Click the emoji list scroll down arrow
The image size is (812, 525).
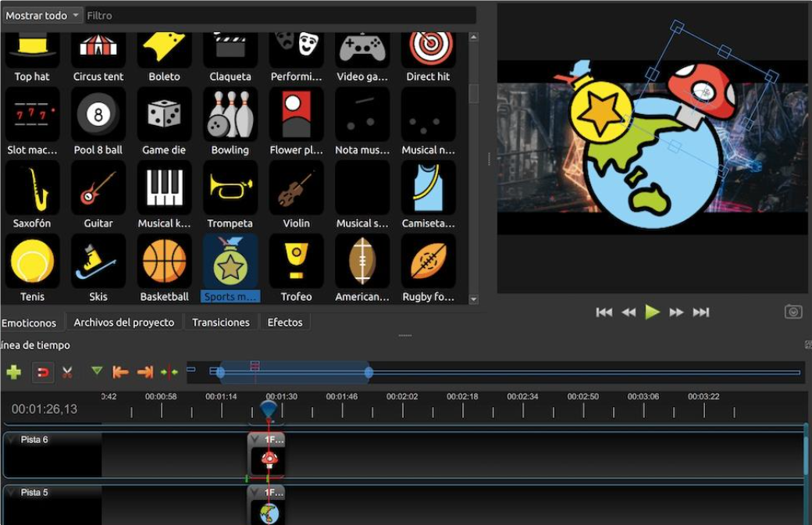[x=473, y=299]
